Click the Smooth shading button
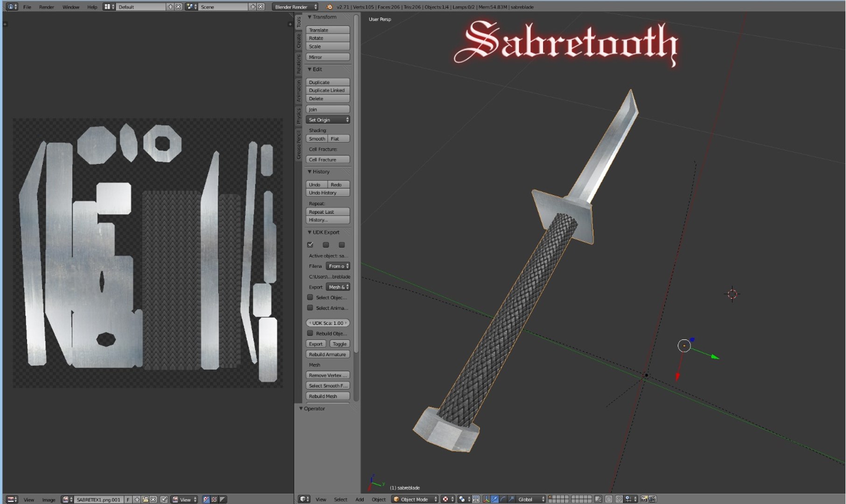This screenshot has width=846, height=504. coord(317,139)
